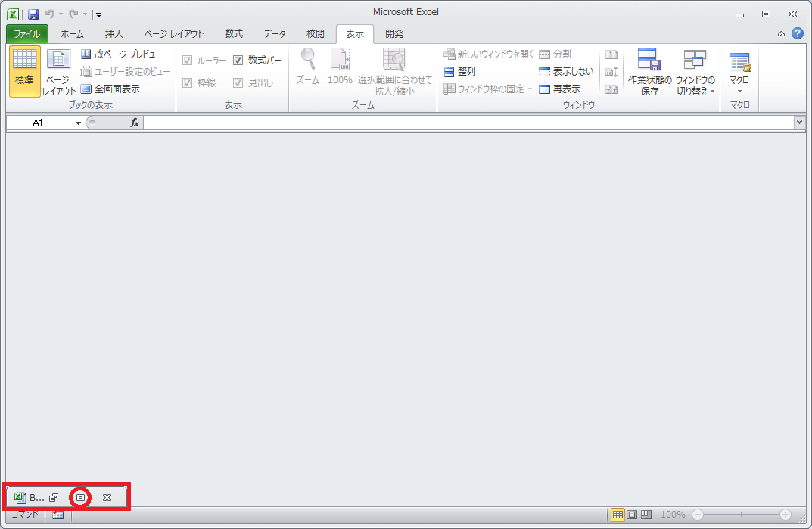This screenshot has width=812, height=529.
Task: Click the Undo arrow icon
Action: pos(50,14)
